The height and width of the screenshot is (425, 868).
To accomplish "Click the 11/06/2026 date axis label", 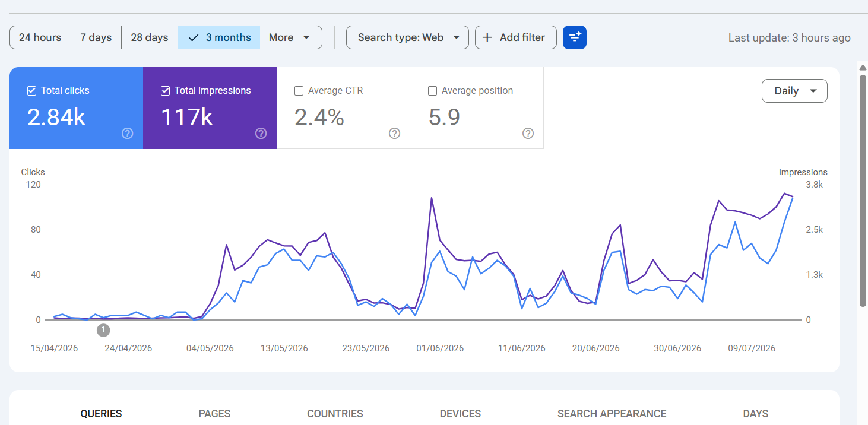I will pos(522,348).
